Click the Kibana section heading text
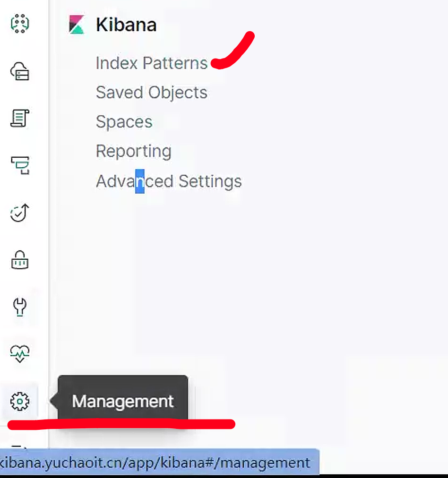 click(x=126, y=25)
